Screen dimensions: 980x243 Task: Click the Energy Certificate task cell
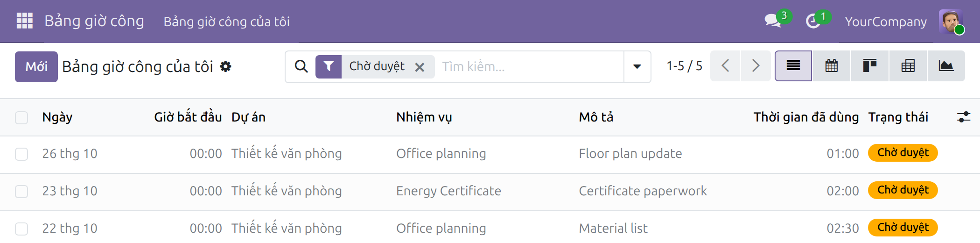click(448, 191)
